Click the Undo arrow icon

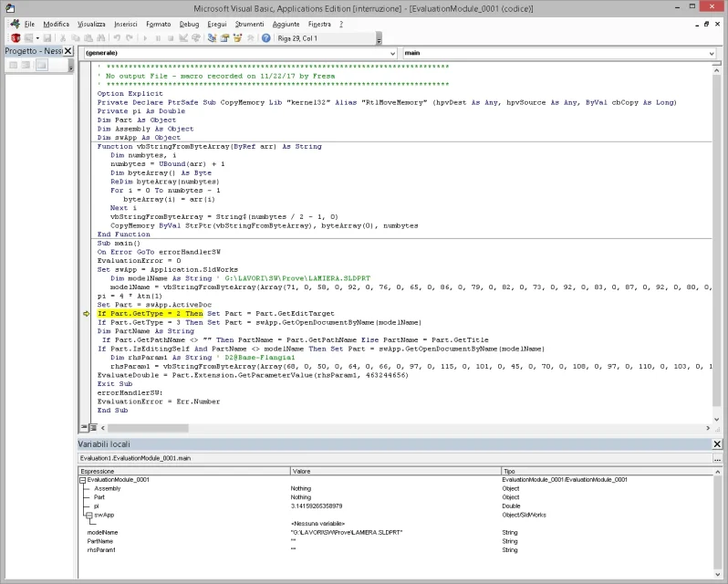117,38
